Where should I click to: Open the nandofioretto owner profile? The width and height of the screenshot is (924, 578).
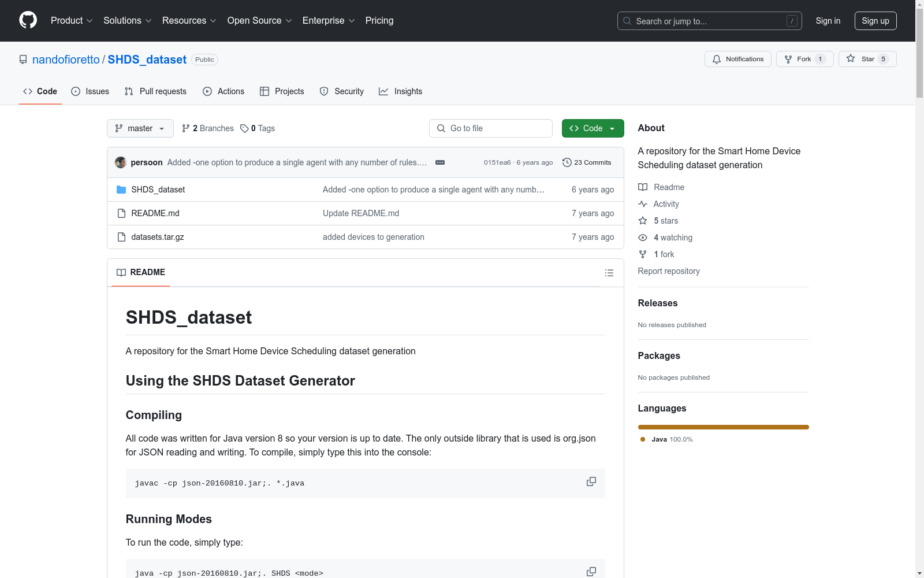66,60
